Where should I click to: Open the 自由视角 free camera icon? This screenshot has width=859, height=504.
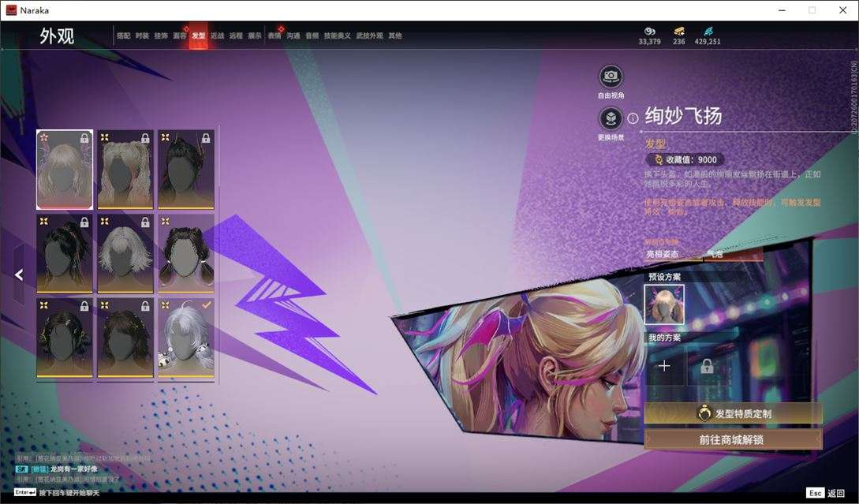click(x=611, y=77)
